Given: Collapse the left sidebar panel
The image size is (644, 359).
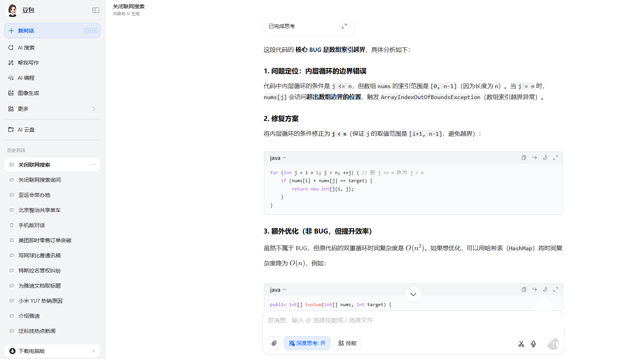Looking at the screenshot, I should (96, 10).
